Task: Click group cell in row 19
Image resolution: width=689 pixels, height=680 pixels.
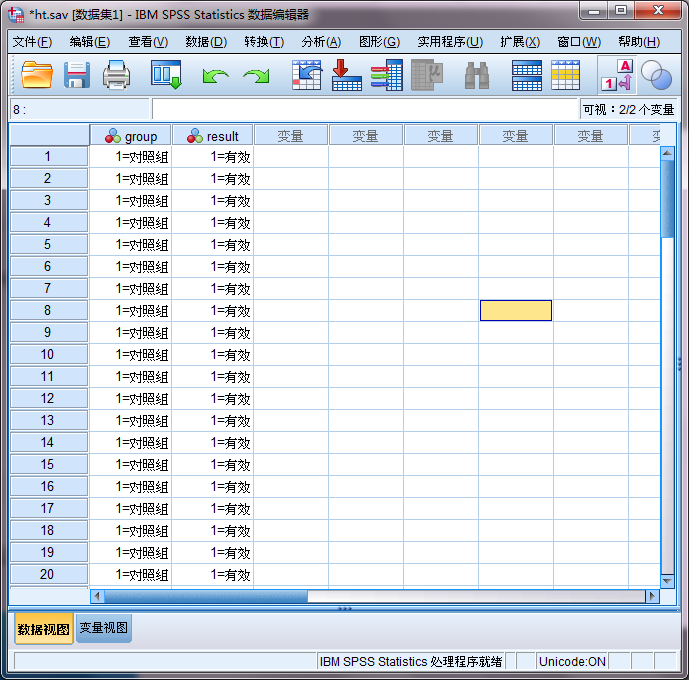Action: point(131,553)
